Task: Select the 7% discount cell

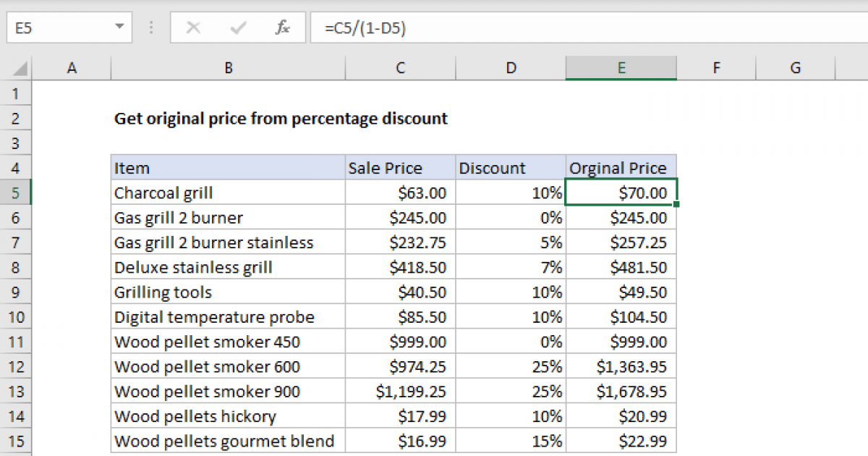Action: pos(511,268)
